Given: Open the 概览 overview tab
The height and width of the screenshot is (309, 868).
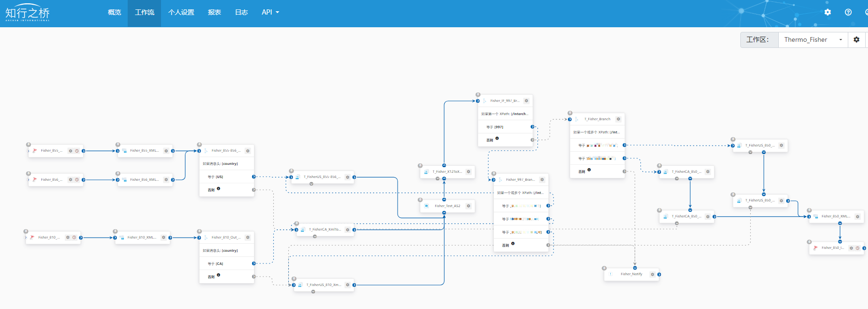Looking at the screenshot, I should click(114, 12).
